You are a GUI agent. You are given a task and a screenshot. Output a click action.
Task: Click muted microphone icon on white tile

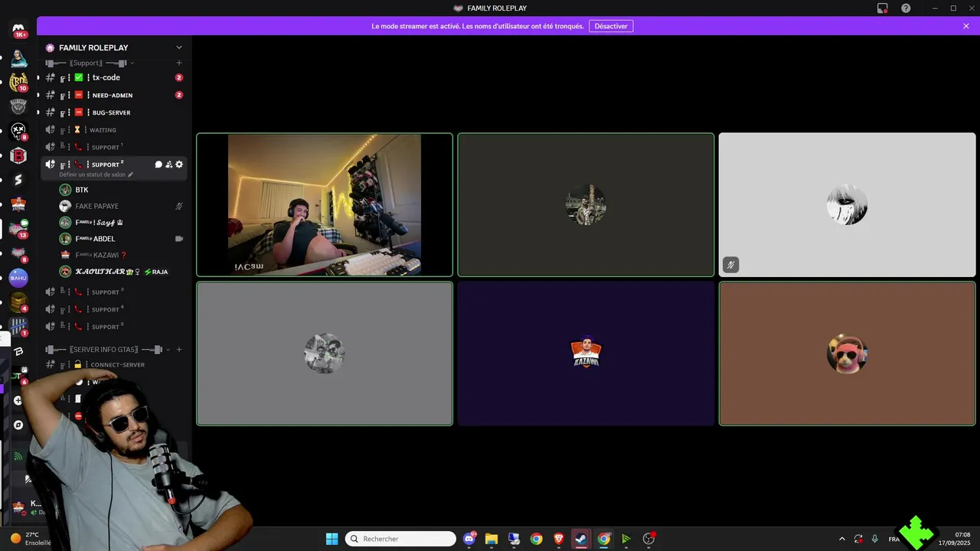pos(731,265)
